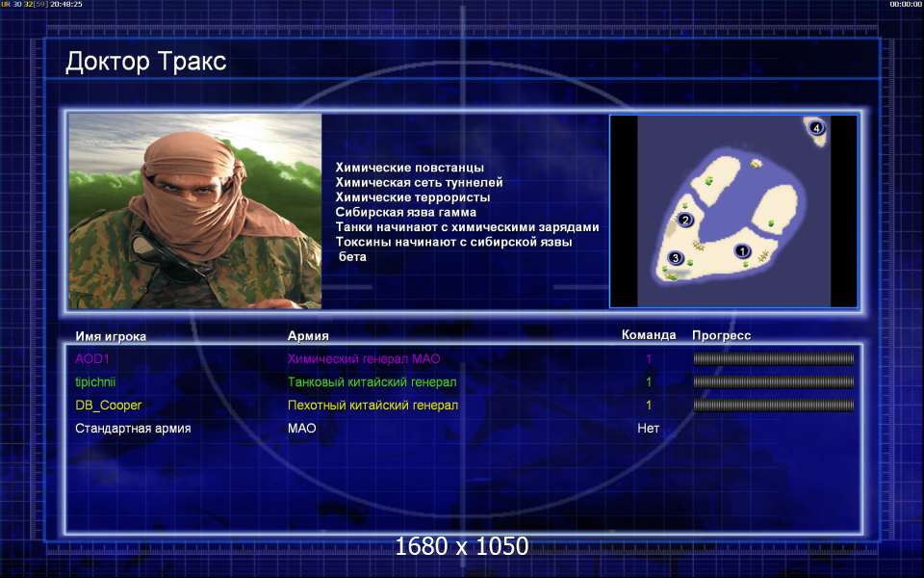
Task: Click AOD1 loading progress bar
Action: [x=774, y=358]
